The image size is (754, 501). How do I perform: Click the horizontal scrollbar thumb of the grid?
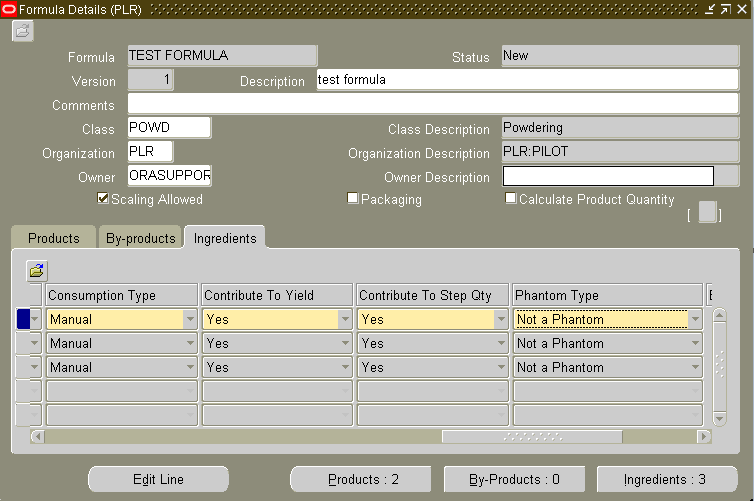pyautogui.click(x=532, y=437)
